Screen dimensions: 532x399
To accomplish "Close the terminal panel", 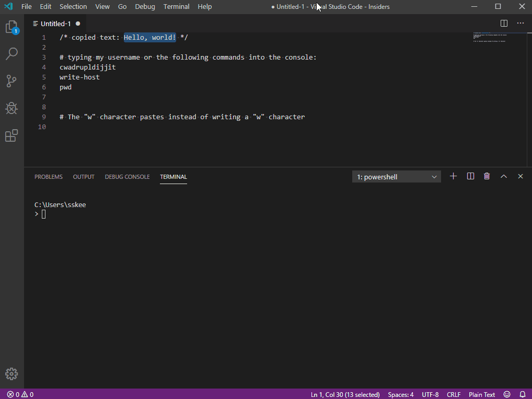I will 521,176.
